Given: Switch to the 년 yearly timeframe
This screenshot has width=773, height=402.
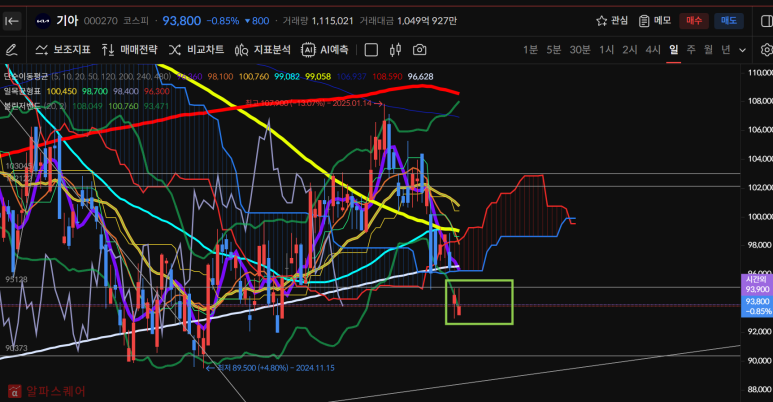Looking at the screenshot, I should [726, 50].
